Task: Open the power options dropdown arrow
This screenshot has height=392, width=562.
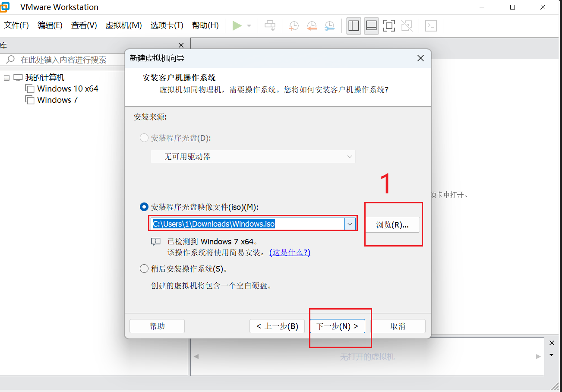Action: [249, 26]
